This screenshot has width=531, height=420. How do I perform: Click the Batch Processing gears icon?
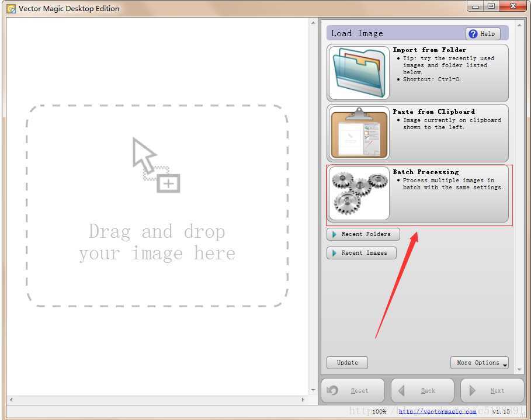point(359,193)
